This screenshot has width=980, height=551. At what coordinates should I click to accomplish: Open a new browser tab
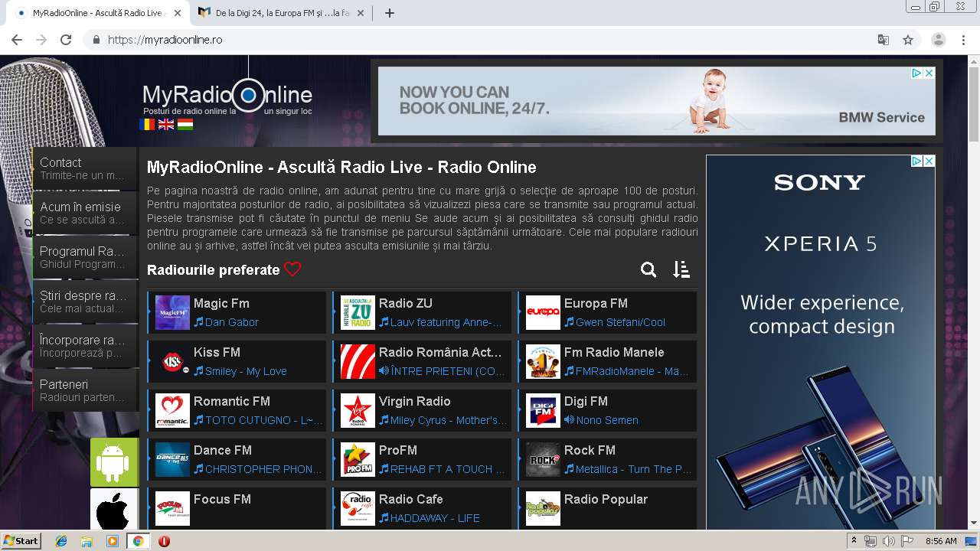click(x=390, y=13)
